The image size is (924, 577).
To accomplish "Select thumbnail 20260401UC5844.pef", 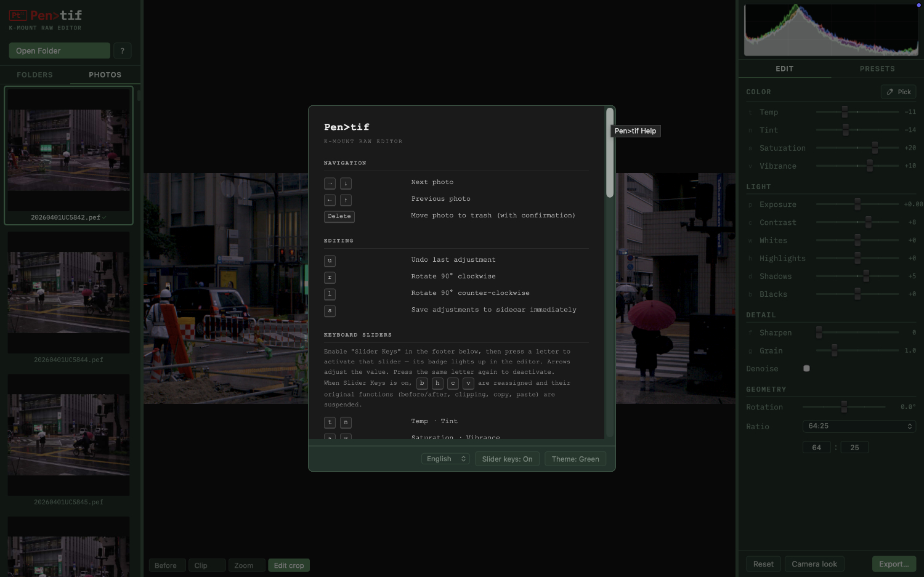I will pos(68,293).
